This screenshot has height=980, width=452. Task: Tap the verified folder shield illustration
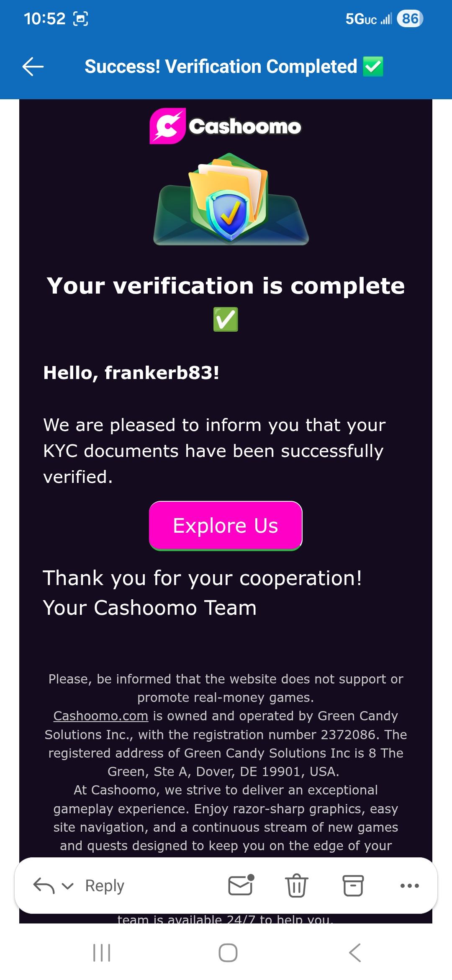click(231, 200)
